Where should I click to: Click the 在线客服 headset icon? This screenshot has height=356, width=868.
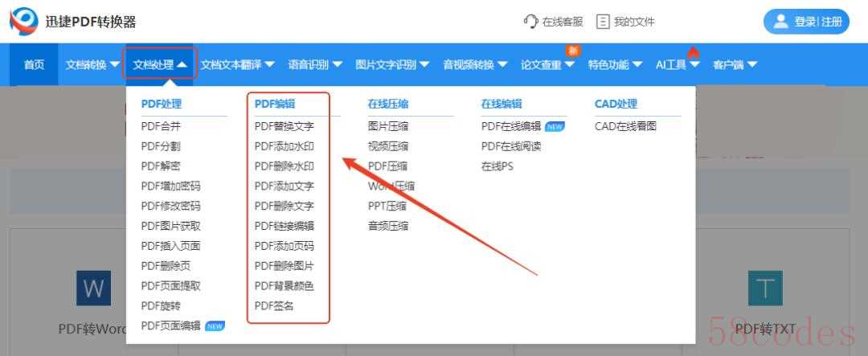(530, 22)
